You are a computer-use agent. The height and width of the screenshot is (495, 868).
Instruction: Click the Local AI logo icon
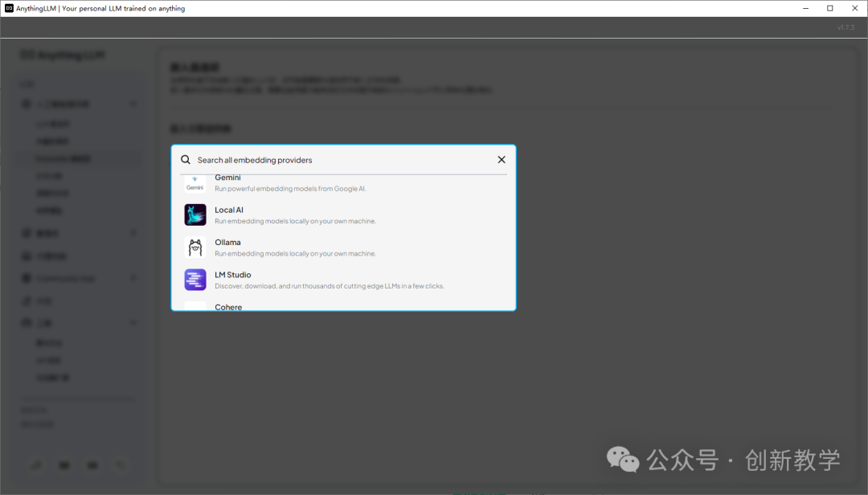(x=195, y=215)
